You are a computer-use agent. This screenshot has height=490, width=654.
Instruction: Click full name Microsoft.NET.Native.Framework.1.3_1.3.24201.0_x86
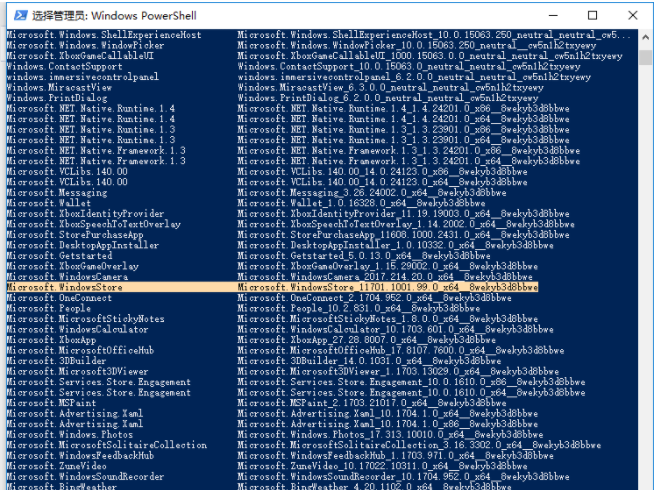point(409,151)
